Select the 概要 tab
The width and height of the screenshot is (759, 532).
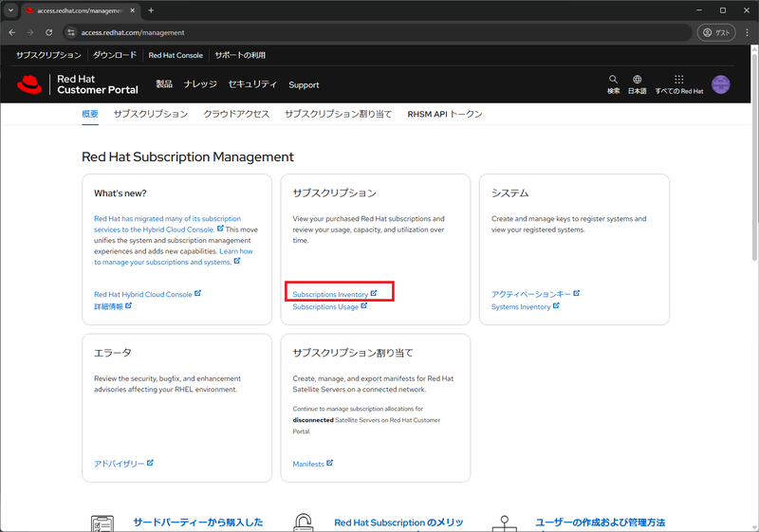click(x=90, y=114)
